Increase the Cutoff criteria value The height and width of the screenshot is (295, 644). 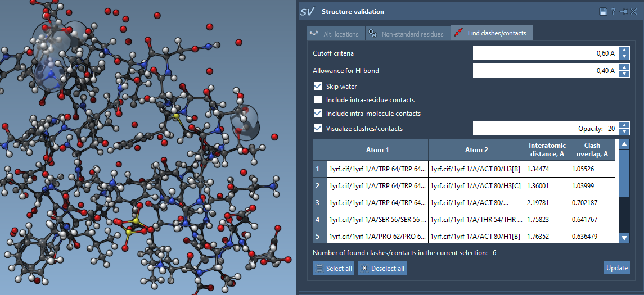click(x=624, y=50)
